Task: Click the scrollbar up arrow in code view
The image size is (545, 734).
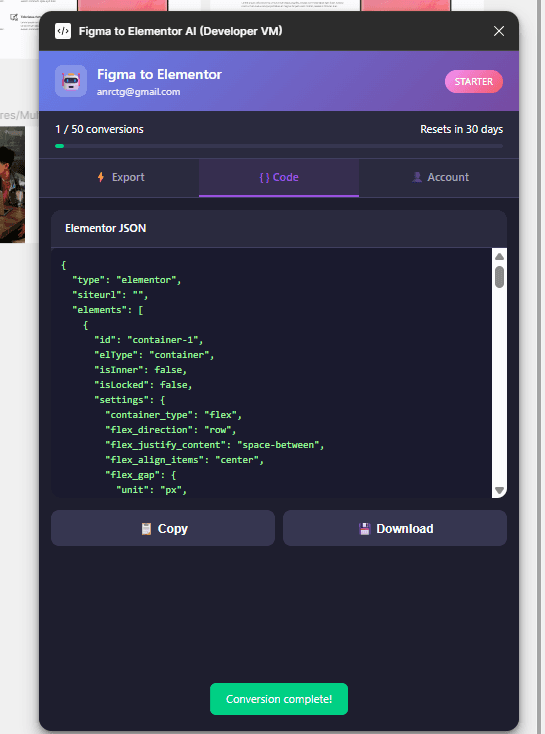Action: pos(499,257)
